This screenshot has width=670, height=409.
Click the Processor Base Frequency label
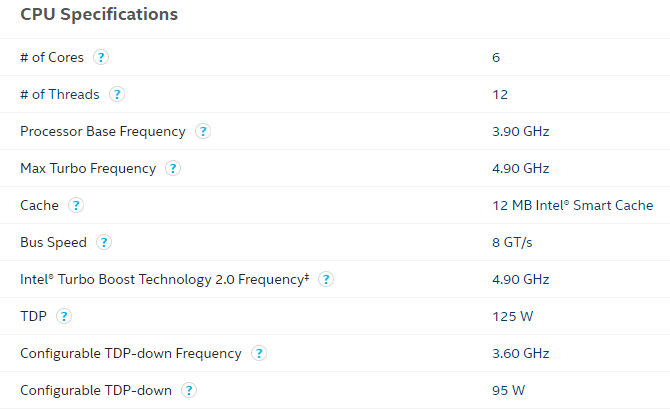(x=103, y=132)
